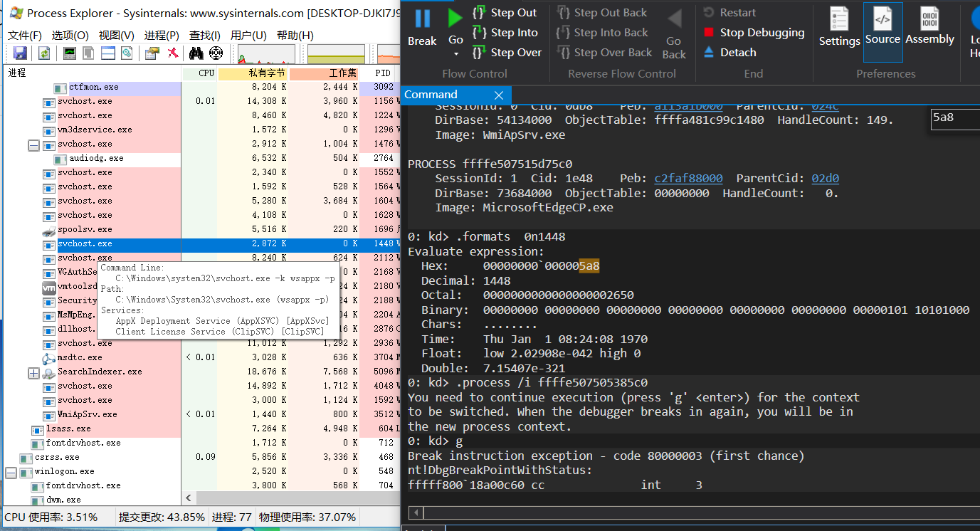This screenshot has width=980, height=531.
Task: Click Step Over Back button
Action: click(604, 53)
